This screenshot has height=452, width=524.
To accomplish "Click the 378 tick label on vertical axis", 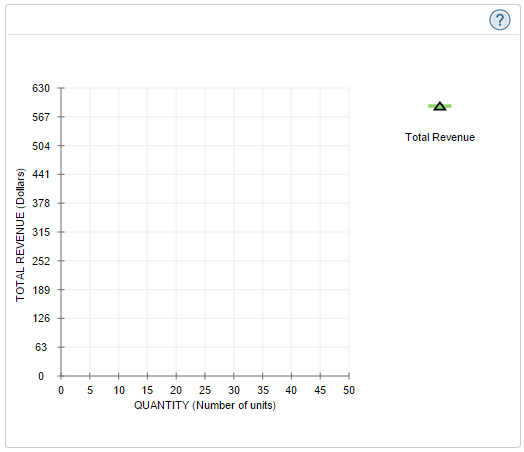I will (x=41, y=203).
